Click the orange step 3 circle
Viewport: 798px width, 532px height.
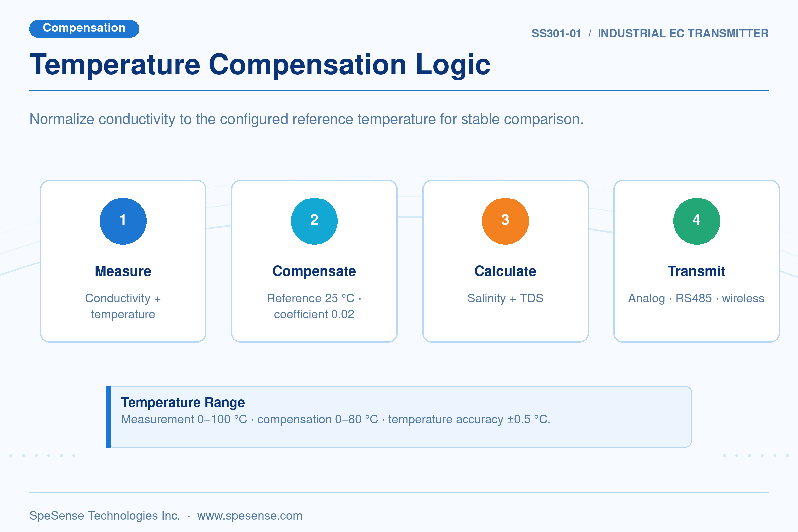tap(505, 221)
